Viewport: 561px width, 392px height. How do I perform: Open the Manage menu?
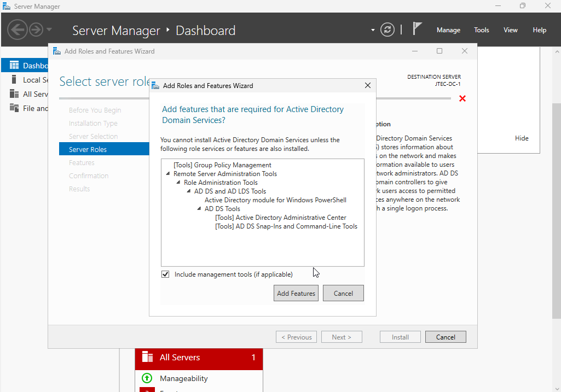(448, 30)
